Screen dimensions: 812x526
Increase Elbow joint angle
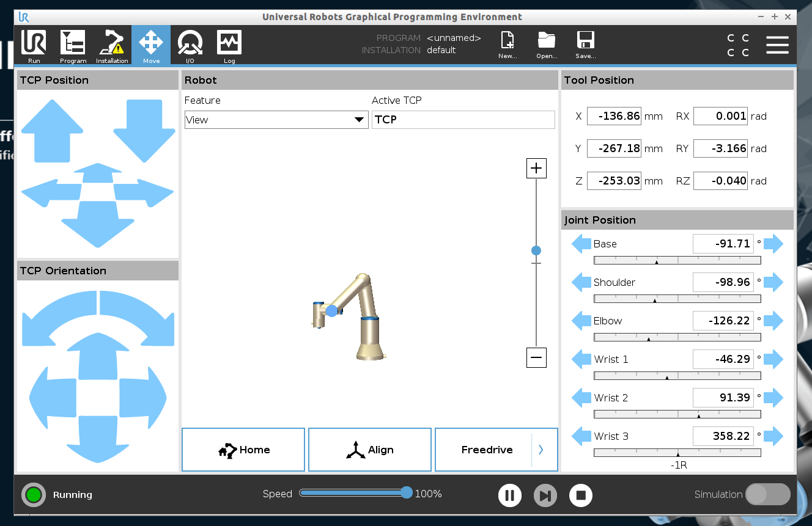(x=773, y=321)
